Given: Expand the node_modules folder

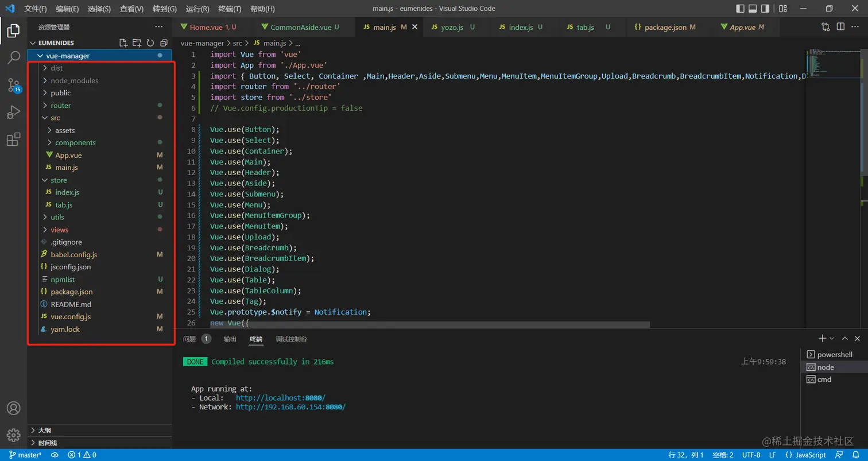Looking at the screenshot, I should [x=99, y=80].
